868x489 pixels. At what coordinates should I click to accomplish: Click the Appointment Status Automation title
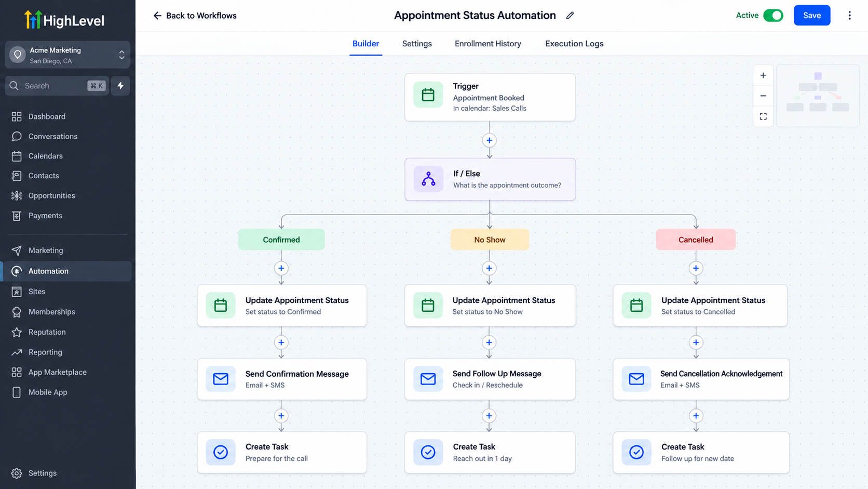[474, 16]
